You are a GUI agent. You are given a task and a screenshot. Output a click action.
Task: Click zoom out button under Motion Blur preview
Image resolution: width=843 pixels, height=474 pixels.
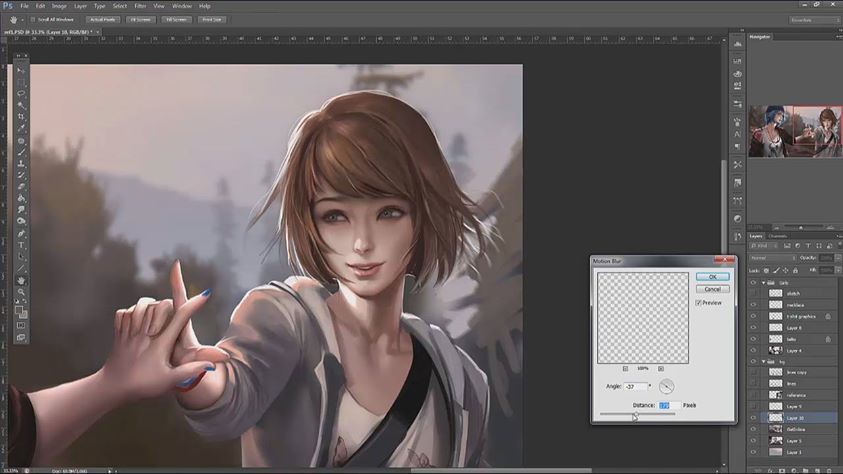tap(625, 369)
